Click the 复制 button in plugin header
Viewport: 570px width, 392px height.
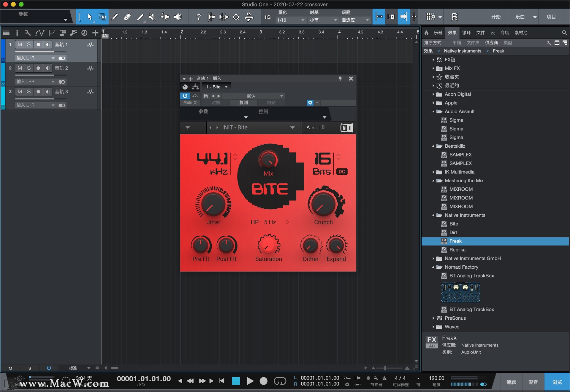[243, 103]
